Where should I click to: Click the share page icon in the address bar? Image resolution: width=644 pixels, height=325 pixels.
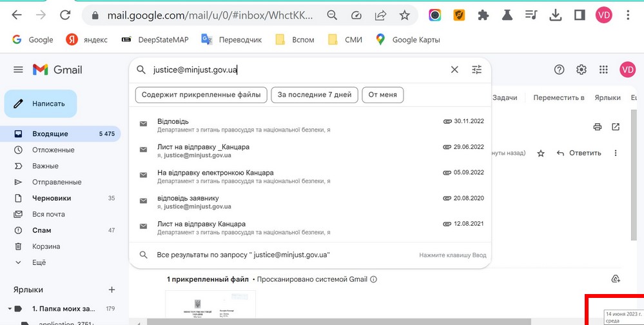tap(381, 15)
